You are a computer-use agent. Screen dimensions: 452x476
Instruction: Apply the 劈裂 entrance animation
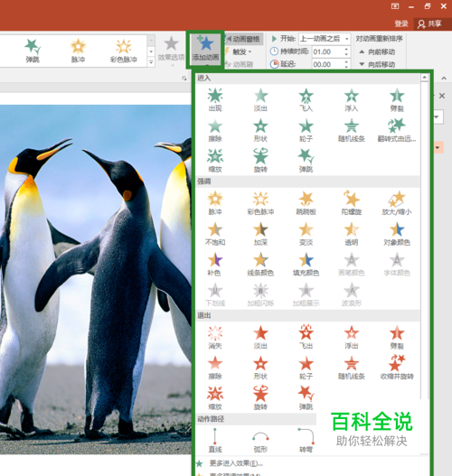click(x=397, y=100)
